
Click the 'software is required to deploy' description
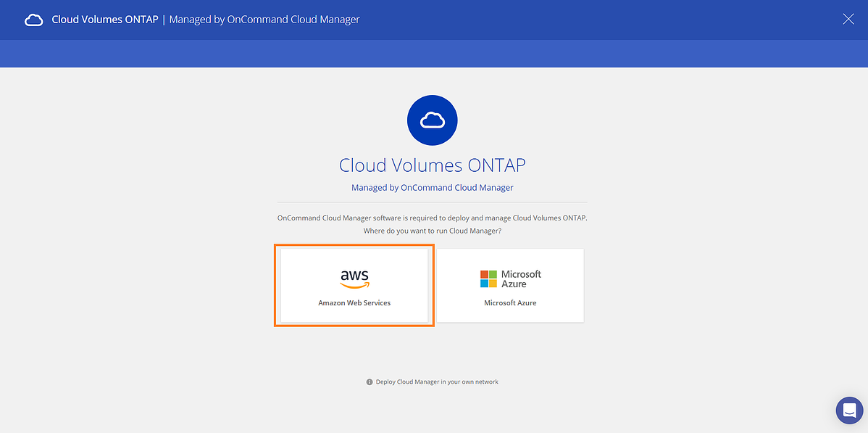433,218
